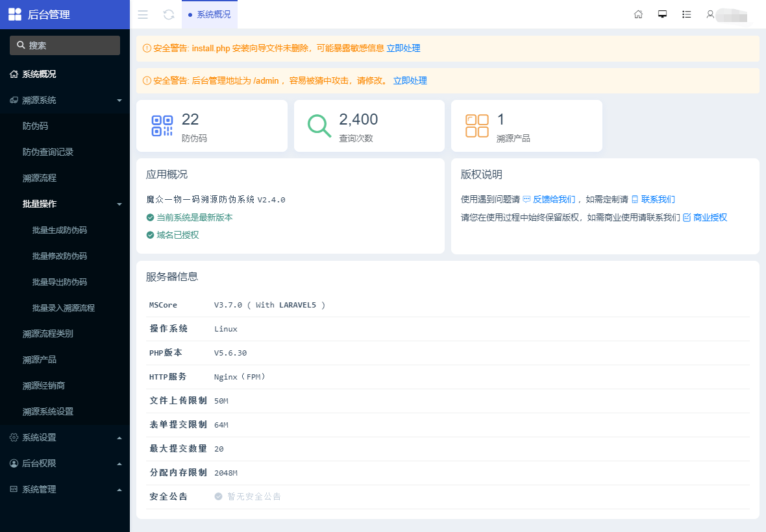Click the refresh page icon
766x532 pixels.
click(169, 15)
